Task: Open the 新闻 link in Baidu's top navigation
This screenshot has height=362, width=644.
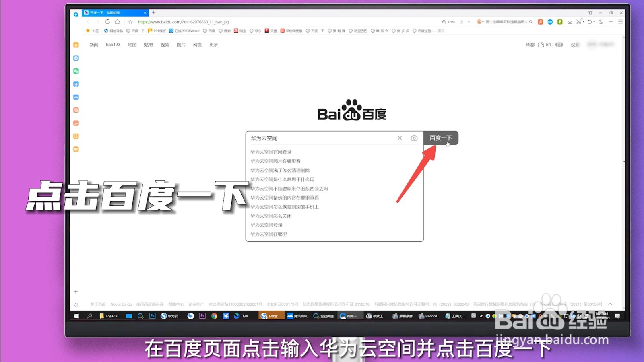Action: point(94,45)
